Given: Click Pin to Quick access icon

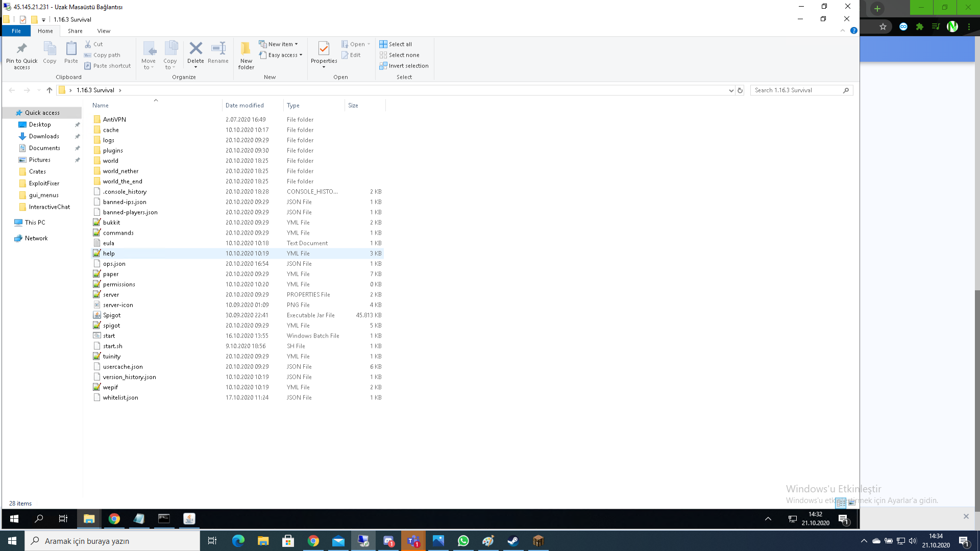Looking at the screenshot, I should tap(22, 55).
